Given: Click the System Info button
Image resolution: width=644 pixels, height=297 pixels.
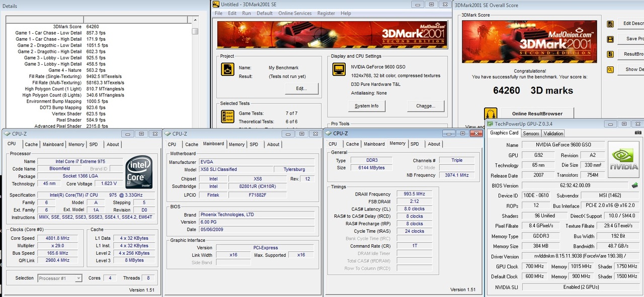Looking at the screenshot, I should coord(367,106).
